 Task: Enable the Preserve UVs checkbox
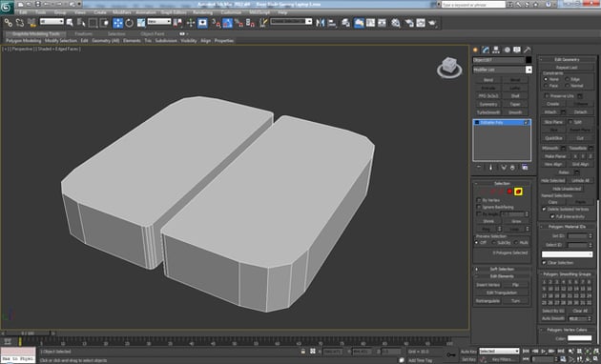547,95
